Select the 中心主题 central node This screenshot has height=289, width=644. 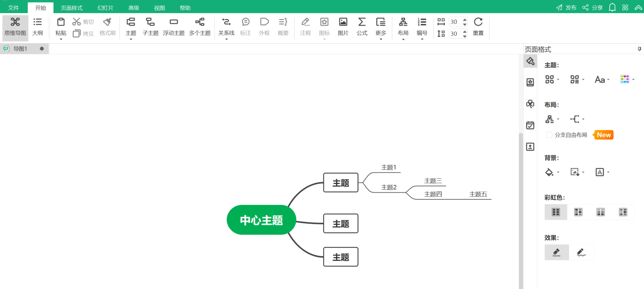pos(261,220)
